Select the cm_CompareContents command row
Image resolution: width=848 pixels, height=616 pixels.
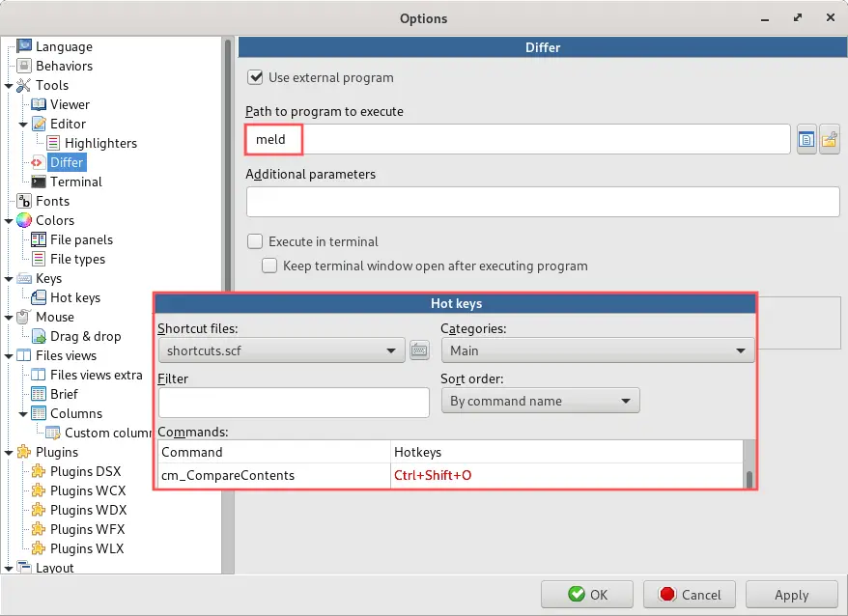(x=450, y=475)
